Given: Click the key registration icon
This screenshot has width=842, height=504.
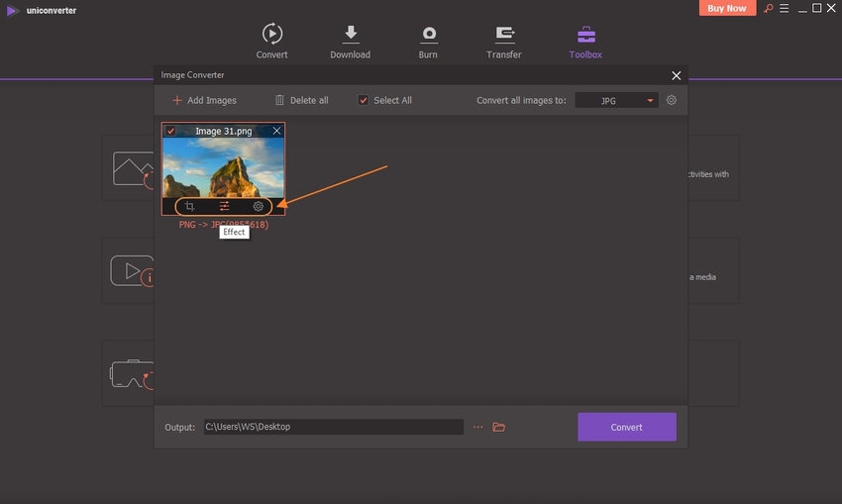Looking at the screenshot, I should click(x=768, y=8).
